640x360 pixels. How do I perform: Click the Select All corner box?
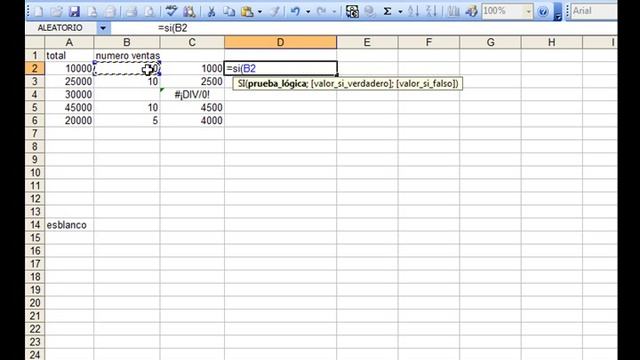(x=35, y=42)
